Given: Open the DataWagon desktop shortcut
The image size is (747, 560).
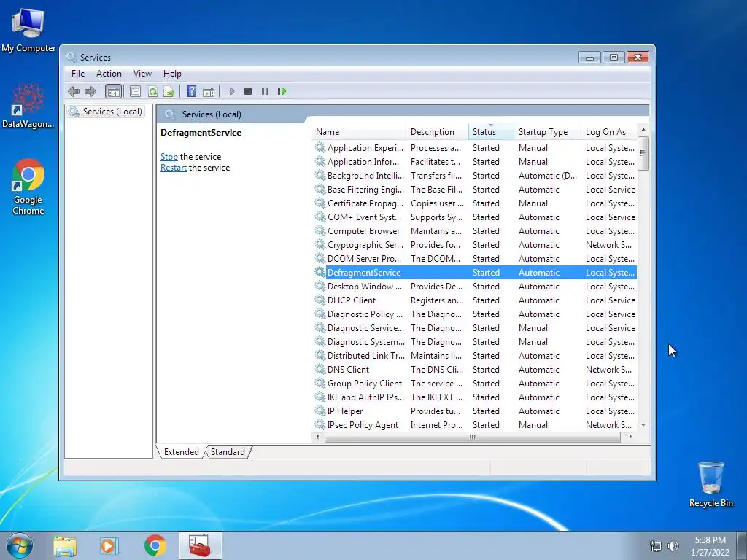Looking at the screenshot, I should pyautogui.click(x=28, y=106).
